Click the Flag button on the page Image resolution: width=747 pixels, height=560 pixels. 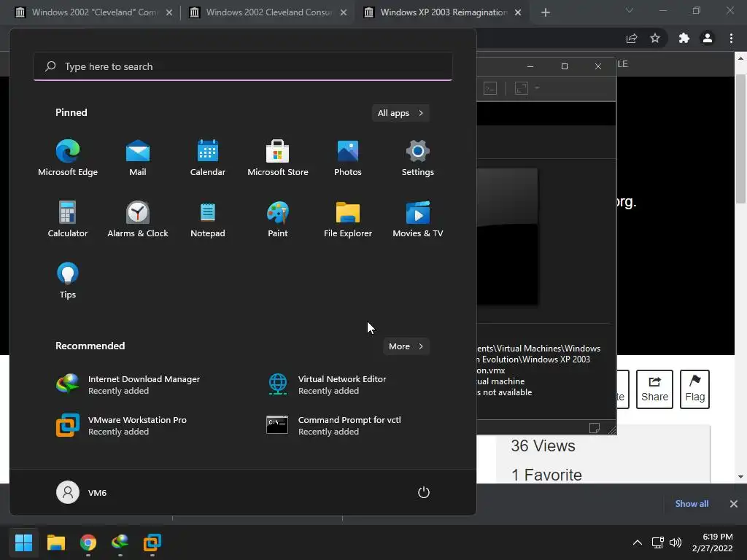point(694,389)
